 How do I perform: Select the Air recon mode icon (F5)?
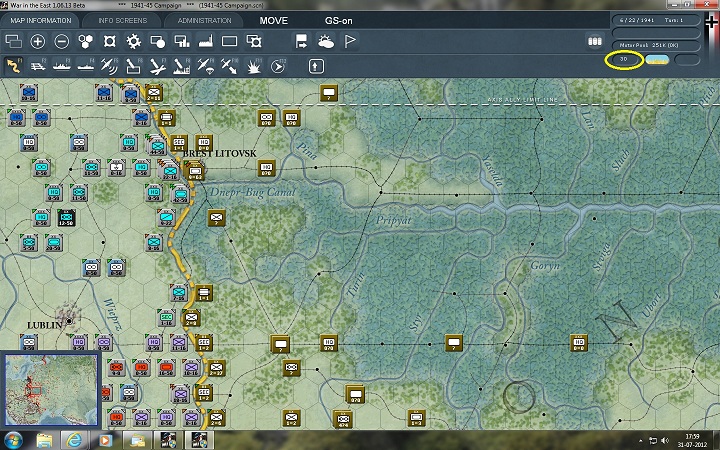click(x=109, y=67)
